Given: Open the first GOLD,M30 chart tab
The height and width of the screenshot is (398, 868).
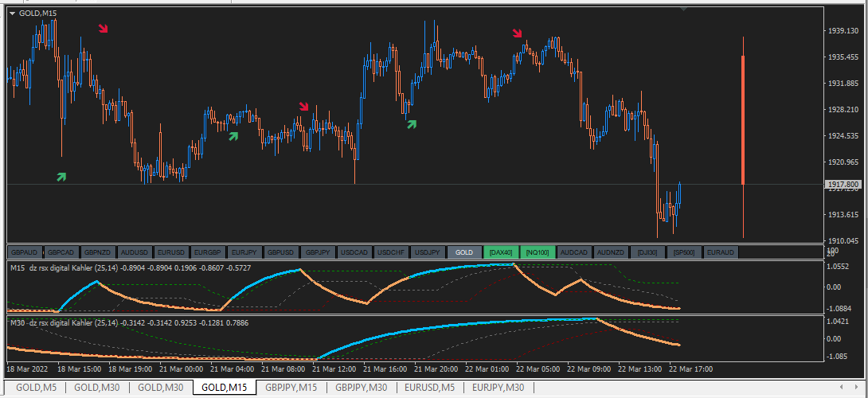Looking at the screenshot, I should click(97, 388).
